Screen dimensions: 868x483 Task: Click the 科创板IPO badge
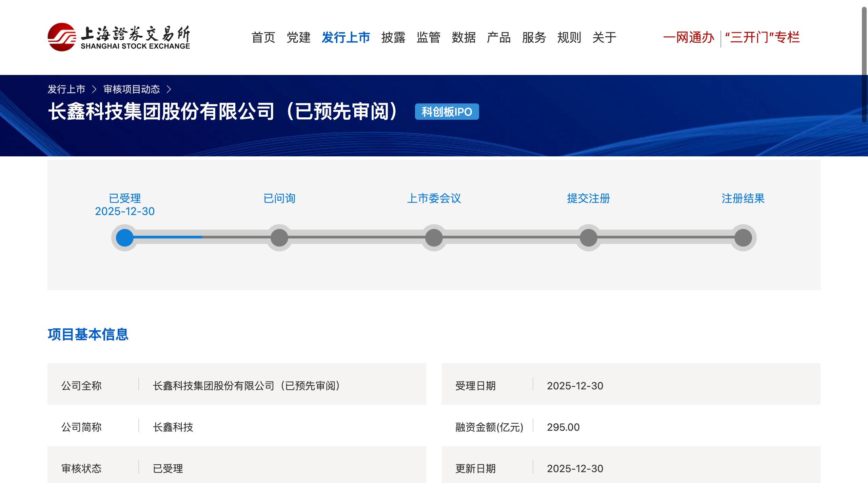(447, 112)
